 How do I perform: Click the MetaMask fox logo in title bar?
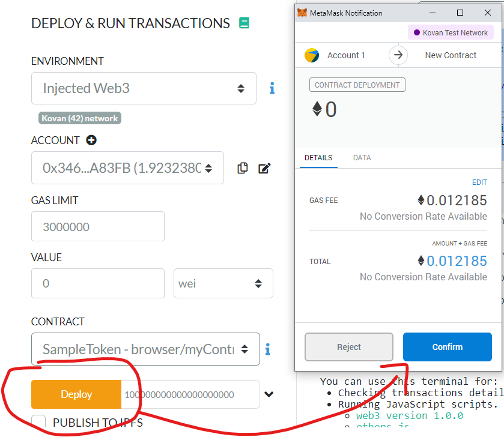click(302, 13)
